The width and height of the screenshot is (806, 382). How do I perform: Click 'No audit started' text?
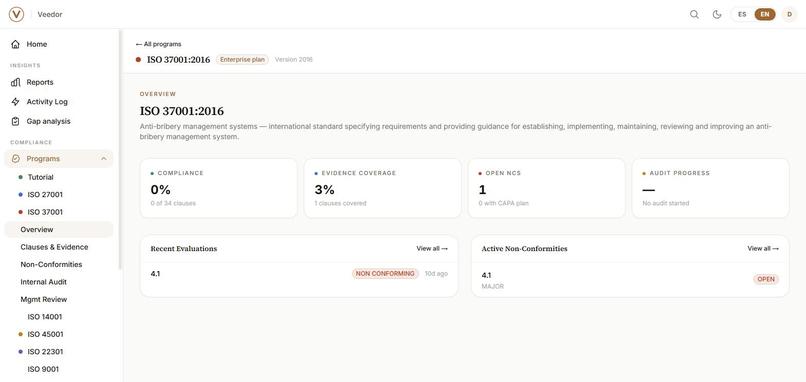[666, 203]
